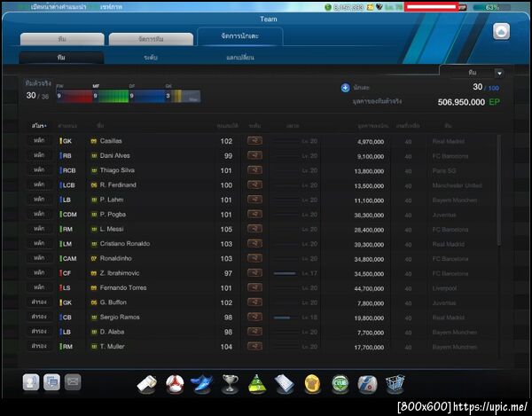
Task: Click the CAM position label for Ronaldinho
Action: (x=69, y=258)
